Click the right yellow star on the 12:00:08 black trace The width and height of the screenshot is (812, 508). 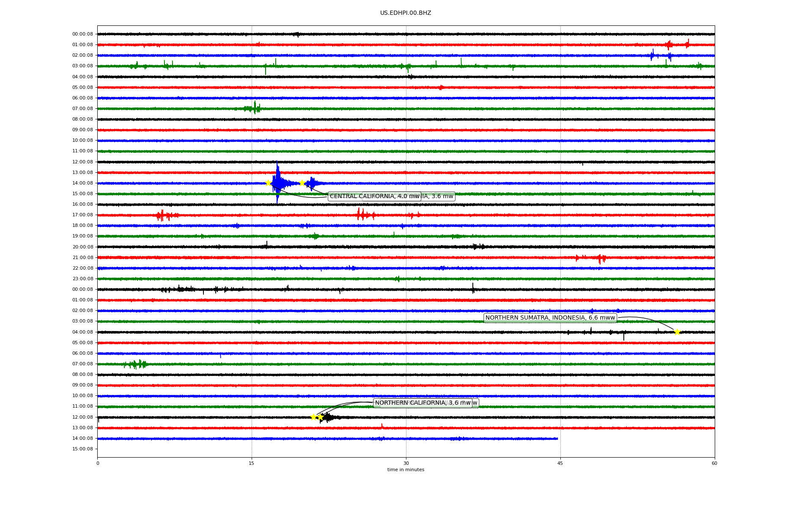click(x=321, y=417)
